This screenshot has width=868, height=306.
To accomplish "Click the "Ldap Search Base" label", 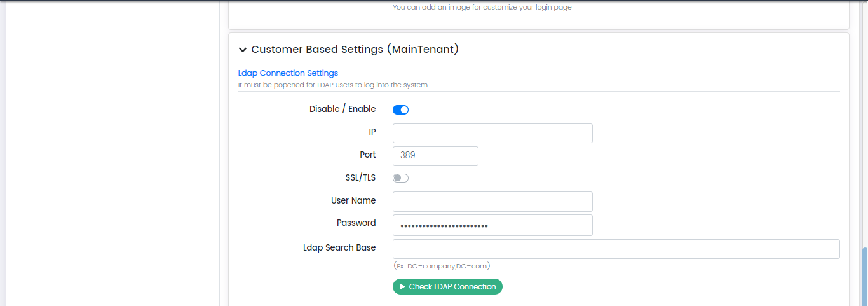I will click(x=339, y=247).
